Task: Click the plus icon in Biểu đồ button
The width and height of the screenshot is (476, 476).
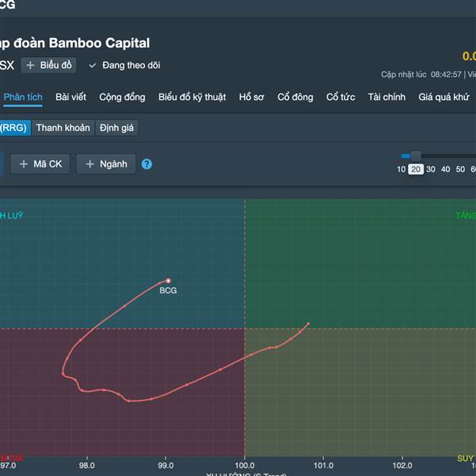Action: click(x=30, y=65)
